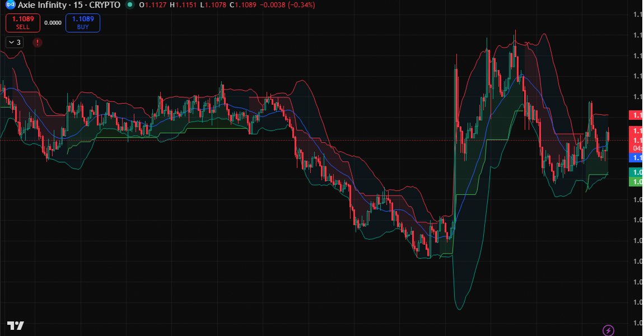Screen dimensions: 644x336
Task: Open the Axie Infinity 15 CRYPTO symbol title
Action: tap(69, 5)
